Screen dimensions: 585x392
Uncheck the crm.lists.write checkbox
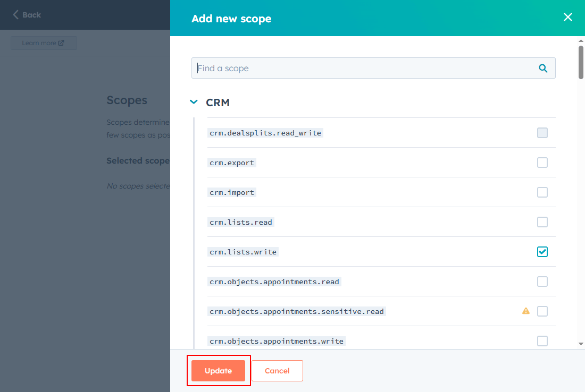click(542, 252)
